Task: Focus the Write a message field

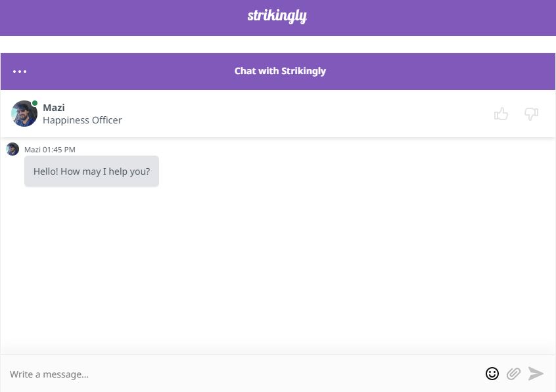Action: [x=237, y=374]
